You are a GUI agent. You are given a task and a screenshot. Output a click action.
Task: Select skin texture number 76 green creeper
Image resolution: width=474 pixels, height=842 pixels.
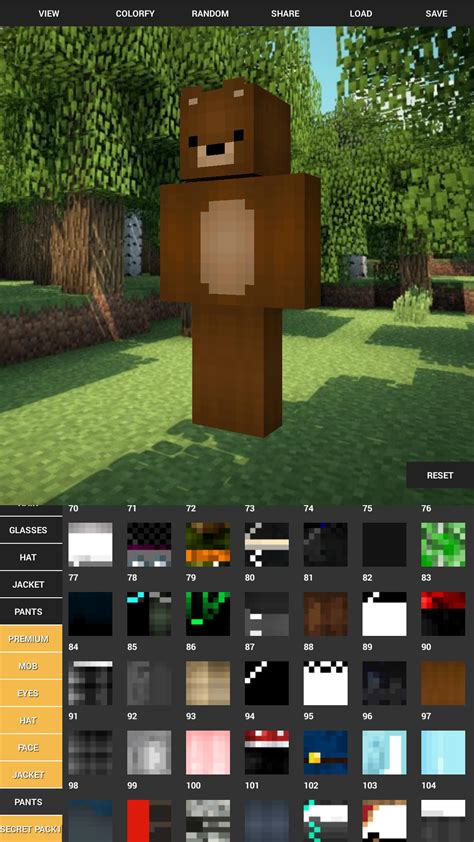pos(443,545)
